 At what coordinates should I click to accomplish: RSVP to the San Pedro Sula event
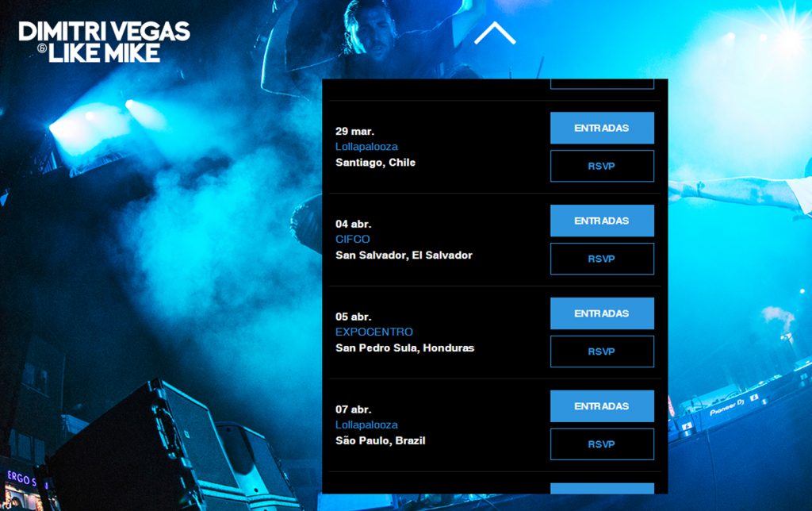click(x=602, y=352)
